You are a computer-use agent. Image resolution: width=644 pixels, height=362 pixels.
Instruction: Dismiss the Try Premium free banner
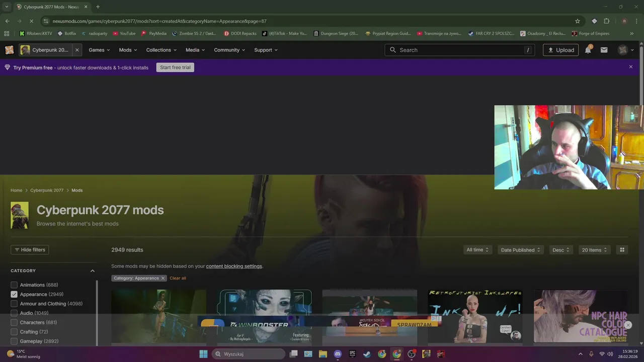click(x=630, y=67)
